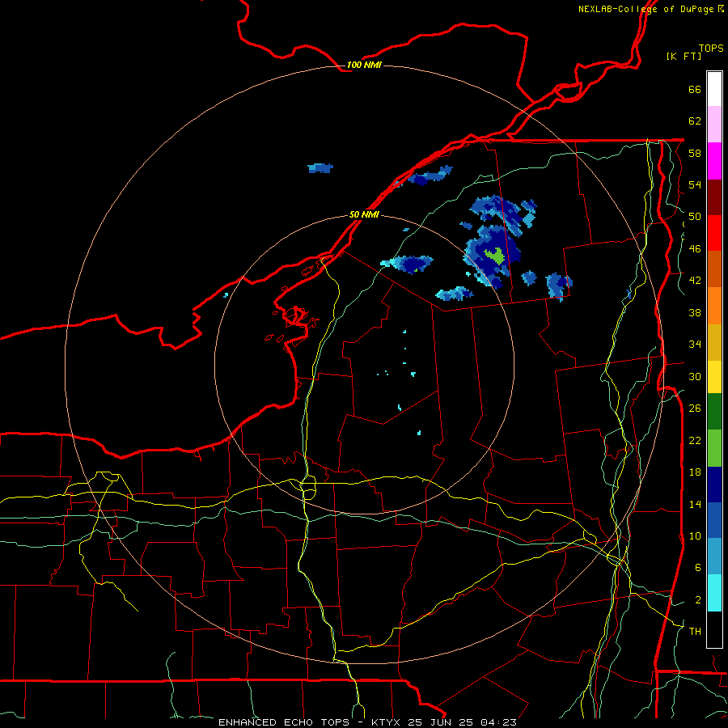Click the 22 value on the scale
This screenshot has height=728, width=728.
pos(695,441)
